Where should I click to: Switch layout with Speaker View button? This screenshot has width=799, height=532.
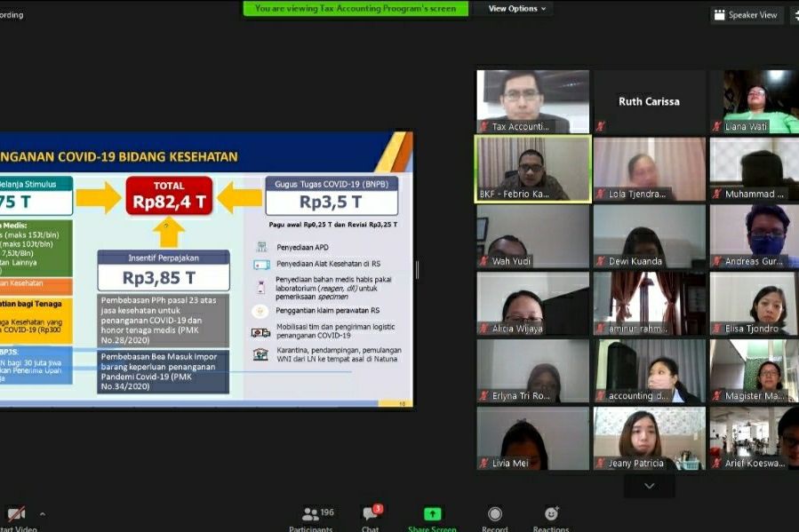[746, 15]
